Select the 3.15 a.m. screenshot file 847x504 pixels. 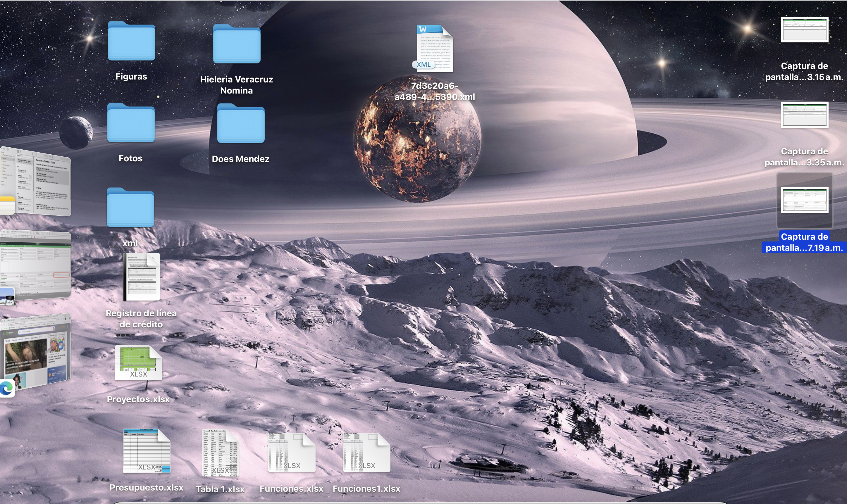tap(804, 30)
